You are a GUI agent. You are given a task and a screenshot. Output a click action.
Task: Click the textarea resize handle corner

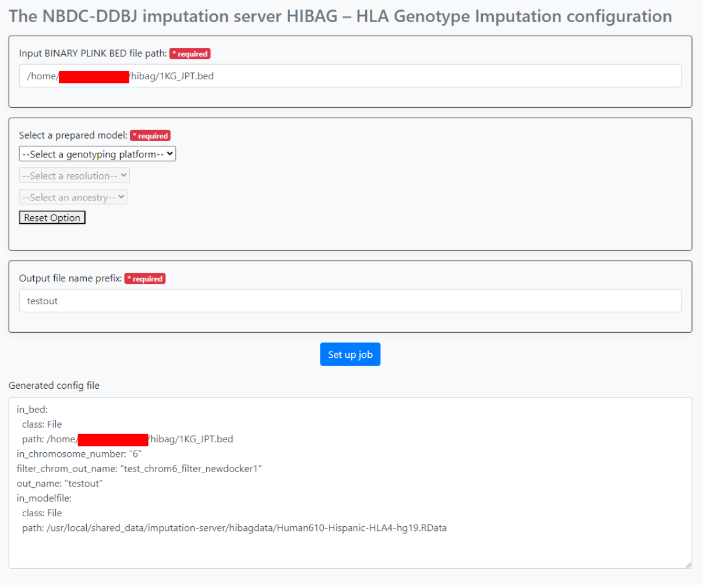click(x=688, y=564)
